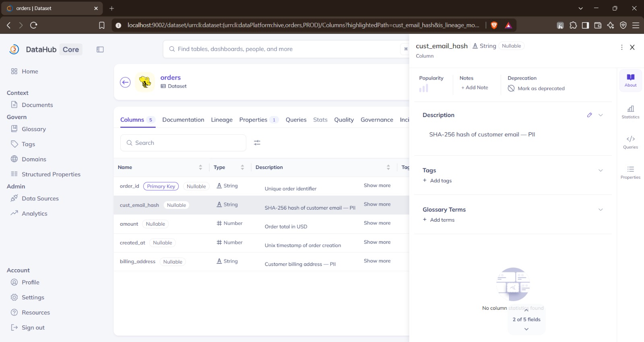Close the cust_email_hash column drawer
Screen dimensions: 644x342
(x=632, y=47)
